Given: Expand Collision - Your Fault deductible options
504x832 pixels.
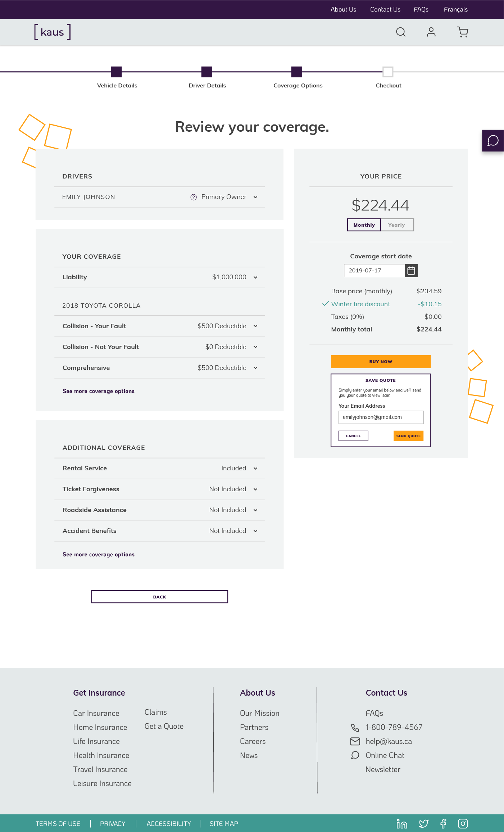Looking at the screenshot, I should tap(255, 326).
